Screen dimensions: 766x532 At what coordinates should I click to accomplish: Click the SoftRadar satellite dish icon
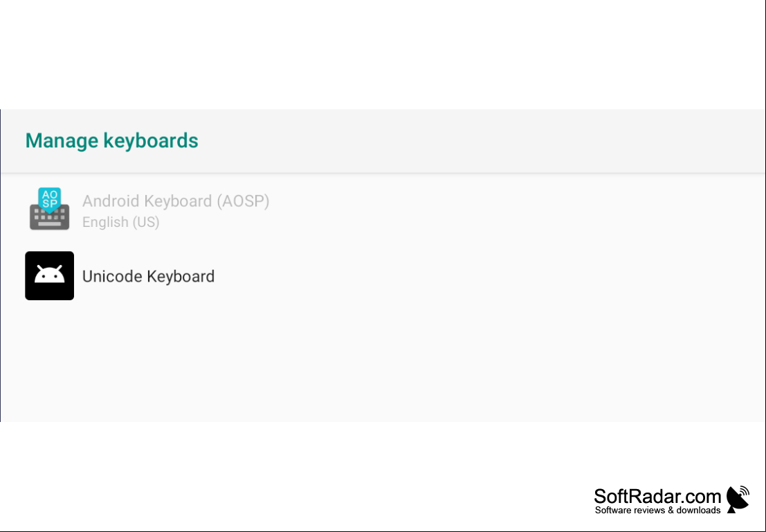(738, 499)
